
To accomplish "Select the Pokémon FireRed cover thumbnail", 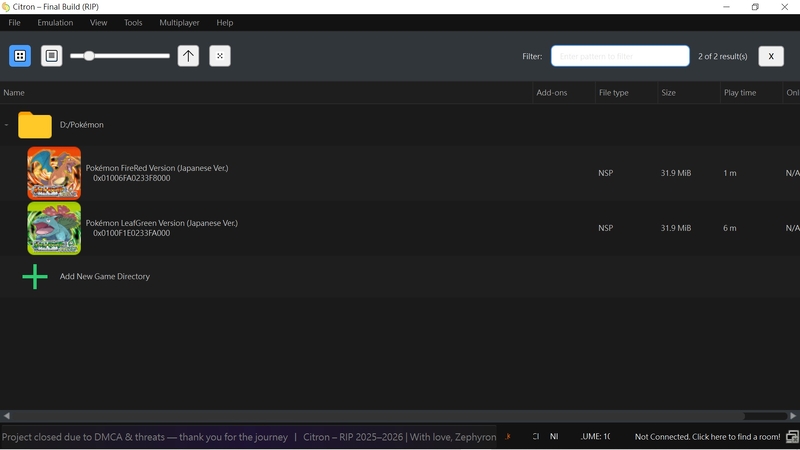I will point(54,173).
